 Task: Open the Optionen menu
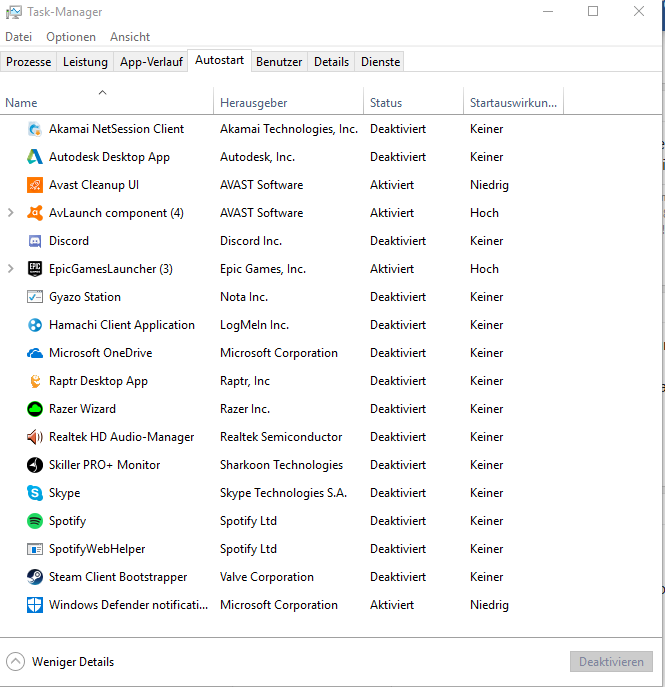(71, 37)
